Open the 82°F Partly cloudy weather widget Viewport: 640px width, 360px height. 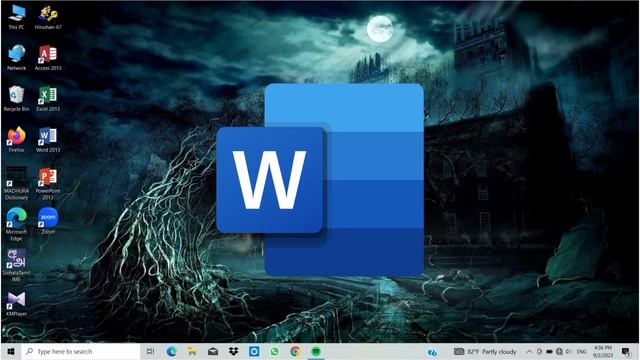pyautogui.click(x=485, y=351)
